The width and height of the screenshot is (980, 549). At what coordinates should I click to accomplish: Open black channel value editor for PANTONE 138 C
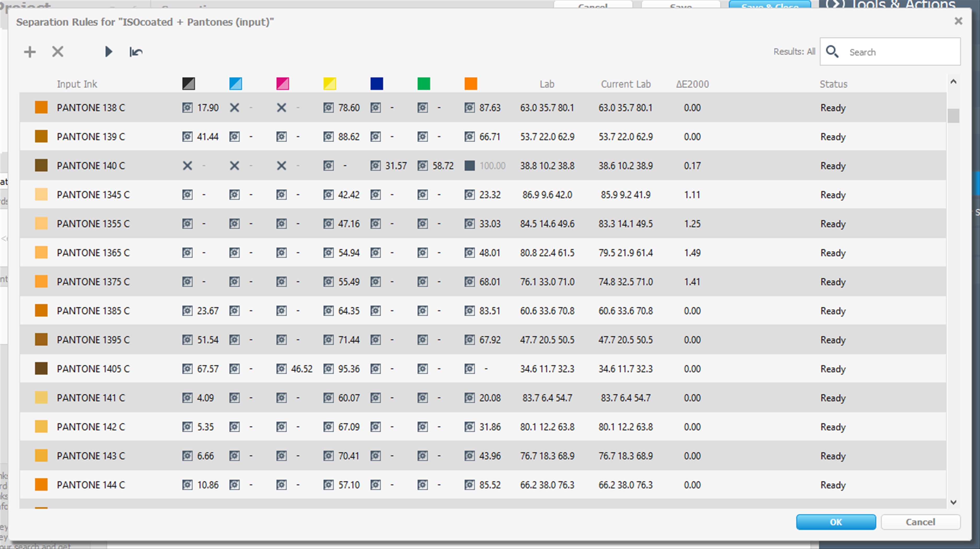(187, 108)
